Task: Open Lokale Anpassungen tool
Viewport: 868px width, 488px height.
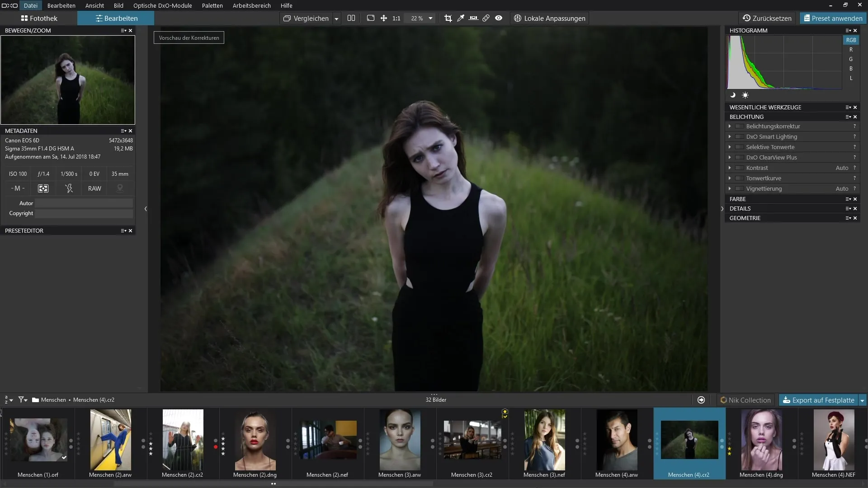Action: point(550,18)
